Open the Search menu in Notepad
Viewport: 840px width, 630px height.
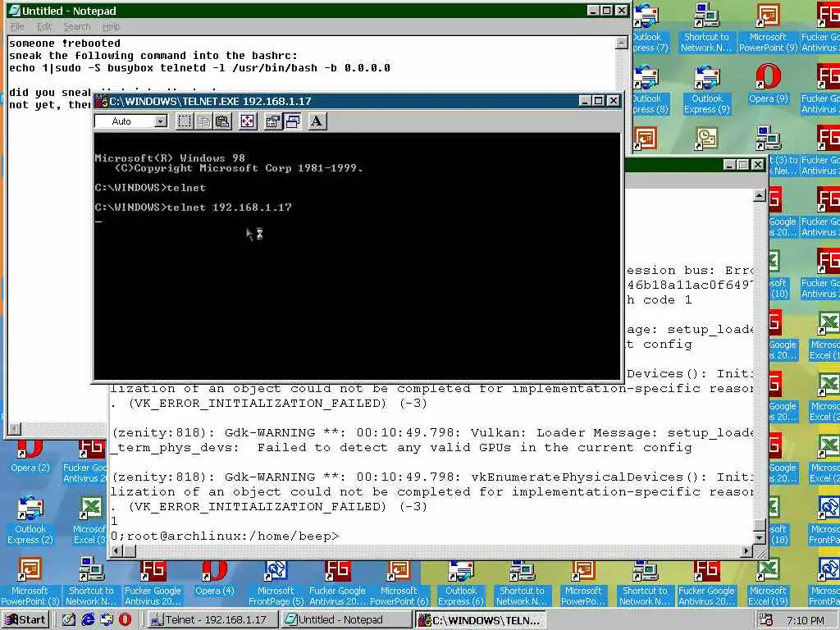(76, 26)
